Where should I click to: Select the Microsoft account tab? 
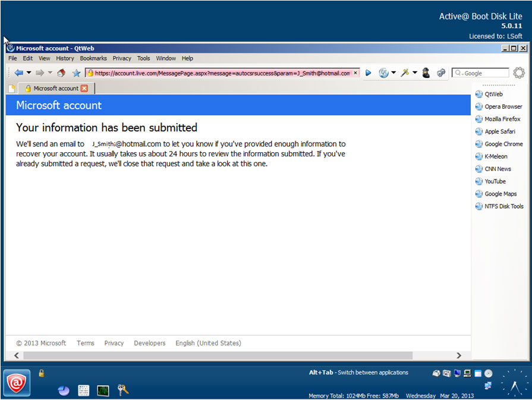point(56,88)
